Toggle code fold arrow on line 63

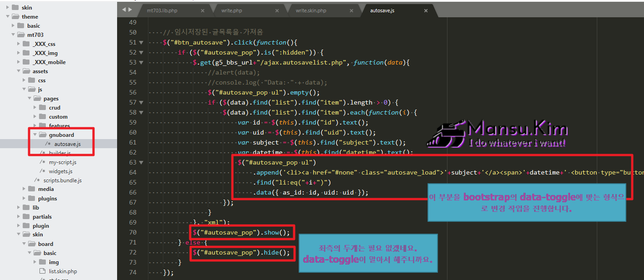tap(141, 163)
